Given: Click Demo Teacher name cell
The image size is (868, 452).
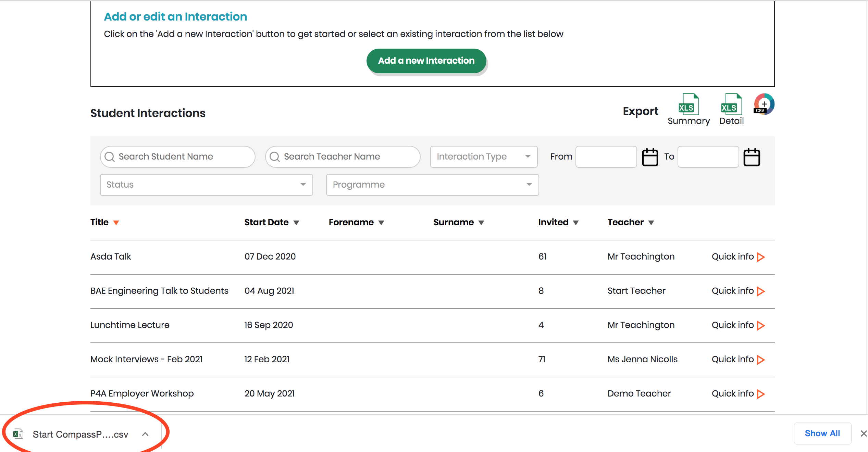Looking at the screenshot, I should [639, 393].
